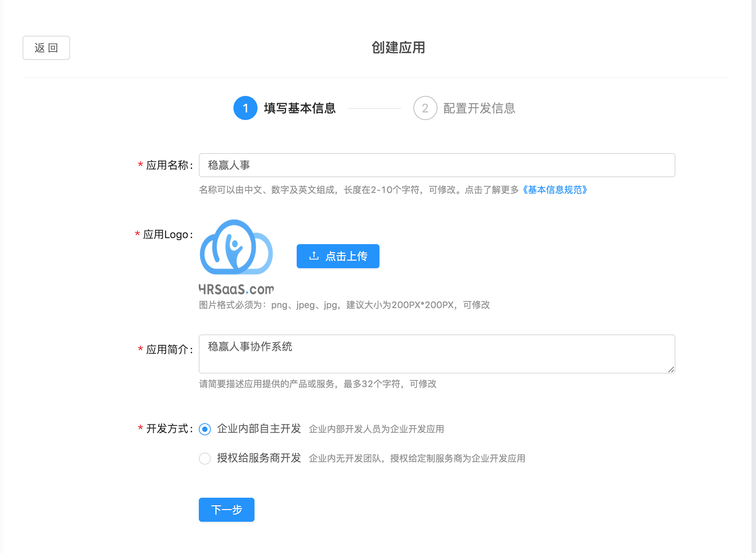Click the 企业内部自主开发 option label

point(259,428)
